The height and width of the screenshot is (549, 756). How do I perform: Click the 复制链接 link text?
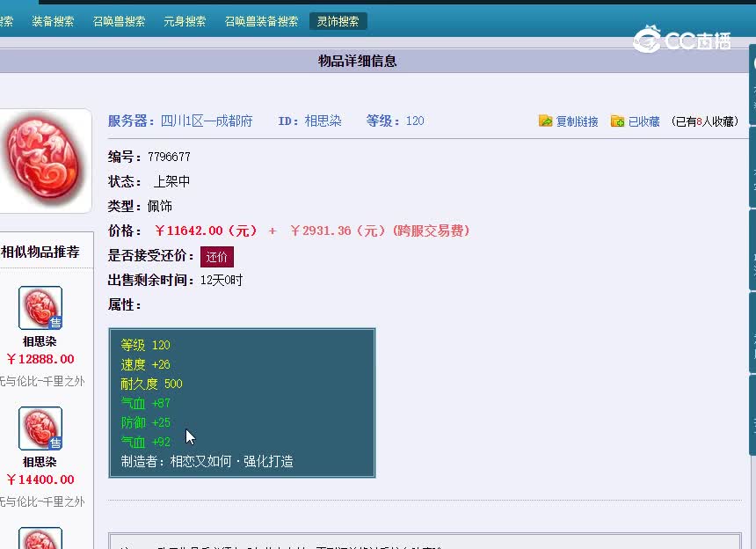[577, 121]
